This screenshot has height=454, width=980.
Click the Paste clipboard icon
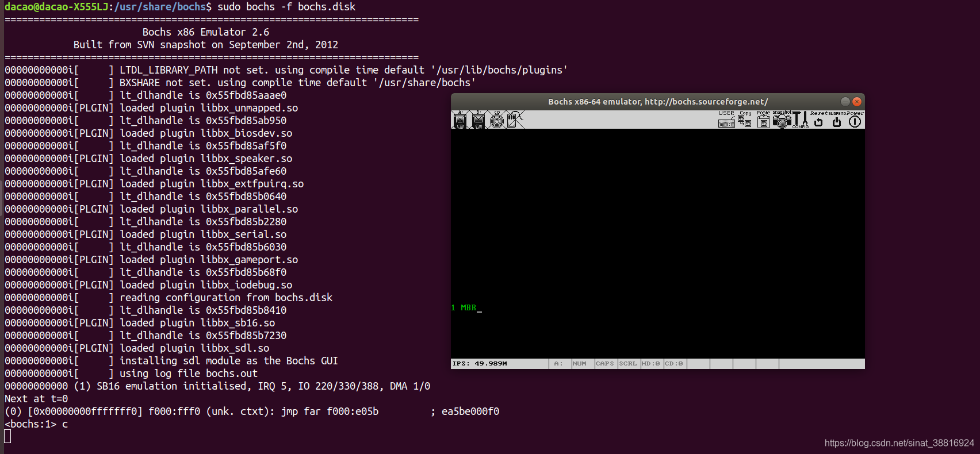(763, 120)
